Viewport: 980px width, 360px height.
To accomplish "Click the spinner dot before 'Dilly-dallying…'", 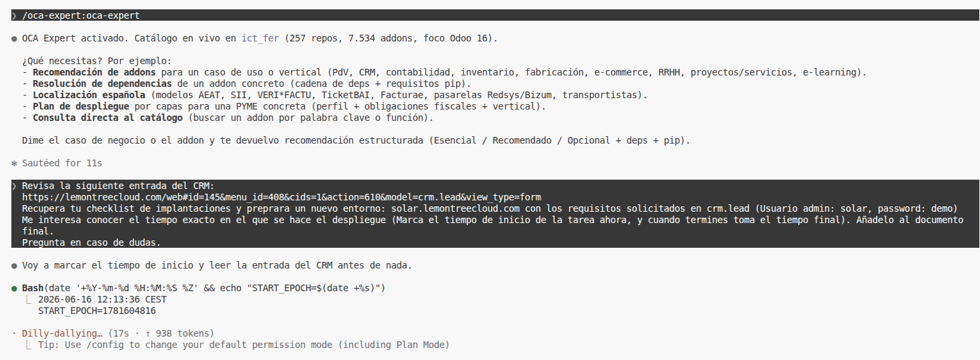I will [x=14, y=333].
